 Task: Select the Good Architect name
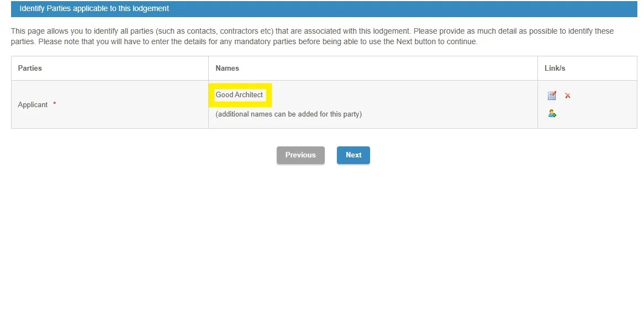point(240,95)
